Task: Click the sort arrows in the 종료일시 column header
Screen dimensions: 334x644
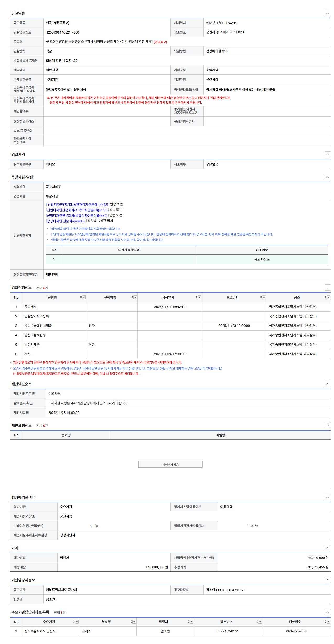Action: [261, 297]
